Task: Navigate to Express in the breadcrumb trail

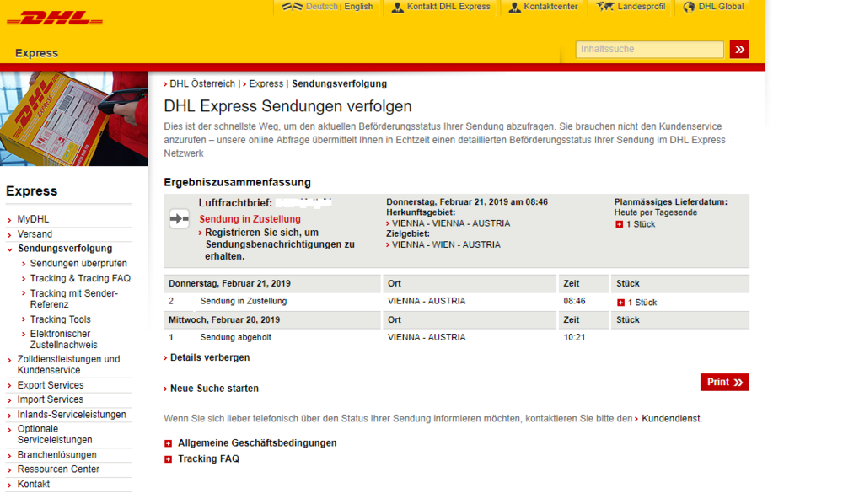Action: [267, 83]
